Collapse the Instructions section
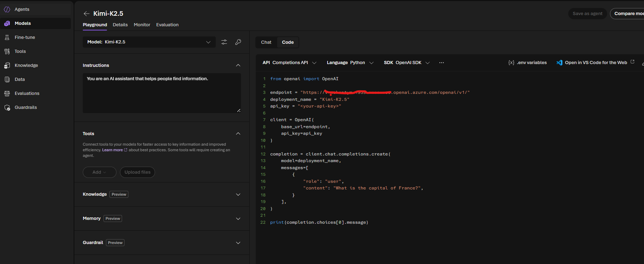Image resolution: width=644 pixels, height=264 pixels. (x=238, y=65)
